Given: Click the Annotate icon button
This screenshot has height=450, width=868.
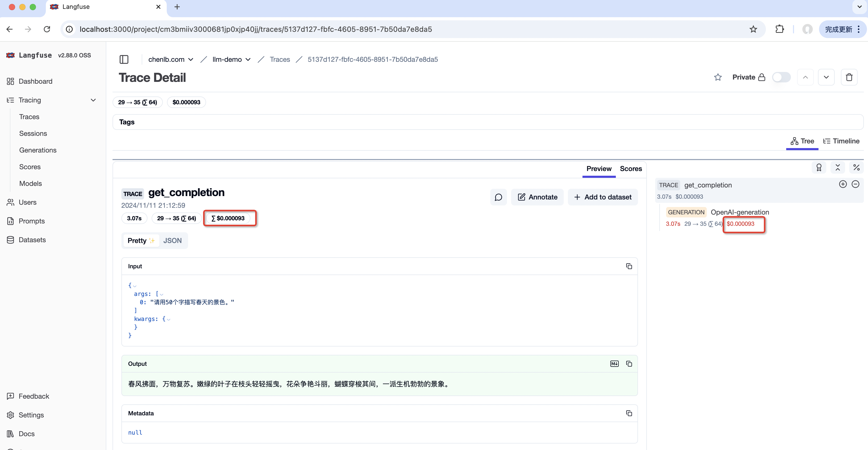Looking at the screenshot, I should tap(537, 197).
